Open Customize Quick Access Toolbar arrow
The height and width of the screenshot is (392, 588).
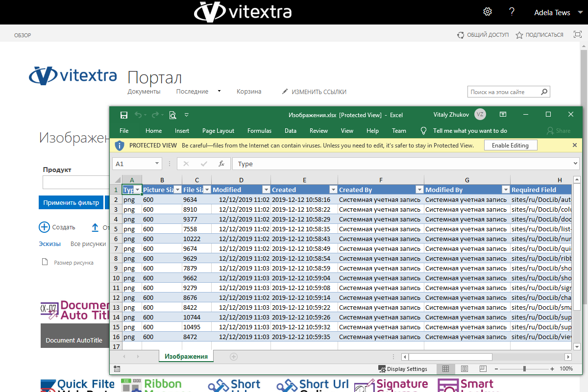pos(187,115)
